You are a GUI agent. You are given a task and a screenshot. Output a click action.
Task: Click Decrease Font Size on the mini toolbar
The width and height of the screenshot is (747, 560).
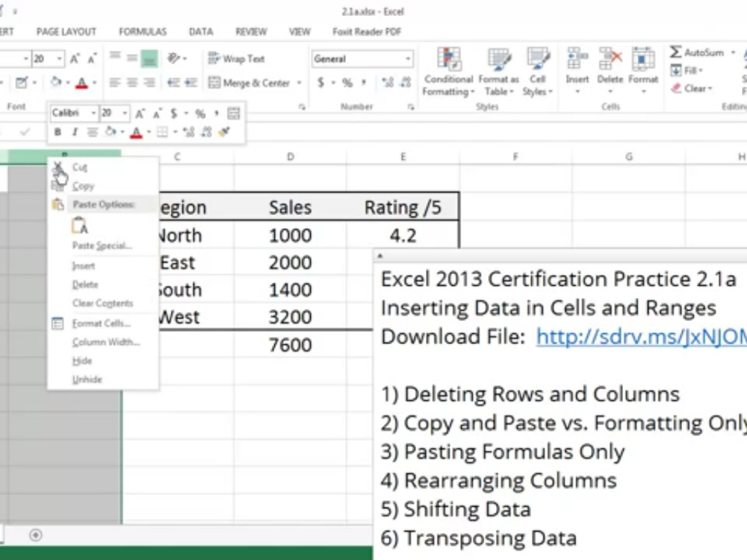(x=156, y=113)
